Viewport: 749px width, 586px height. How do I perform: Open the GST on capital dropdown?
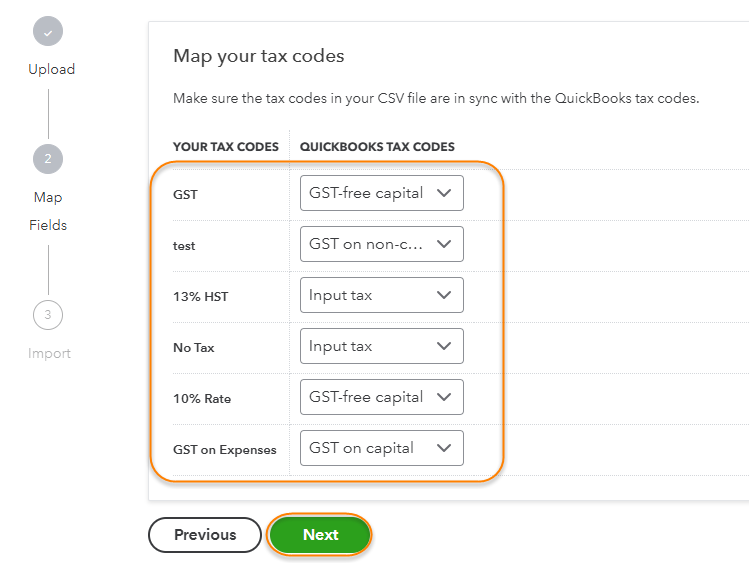pos(381,448)
